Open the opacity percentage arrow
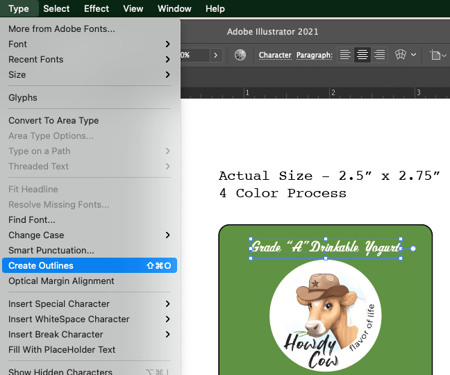The height and width of the screenshot is (375, 450). point(216,55)
